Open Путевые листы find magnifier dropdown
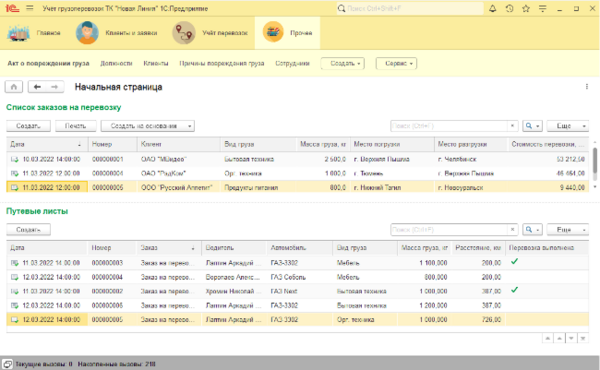This screenshot has width=600, height=370. [532, 230]
